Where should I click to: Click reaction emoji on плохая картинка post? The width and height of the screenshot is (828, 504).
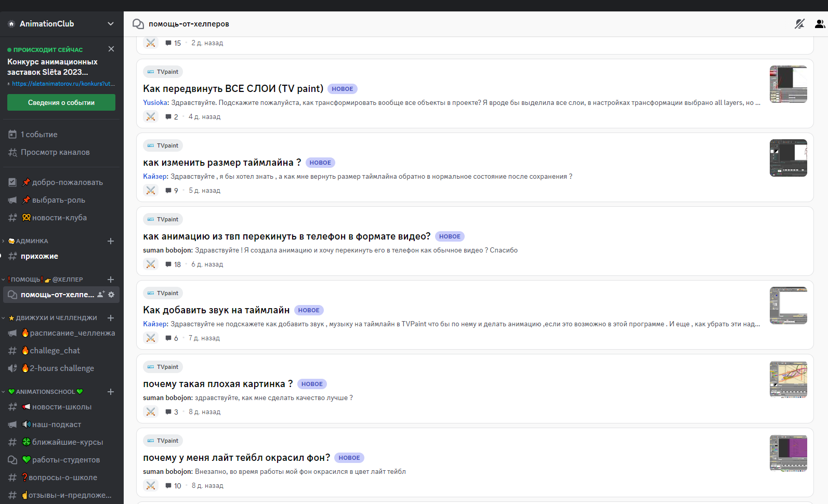[151, 412]
